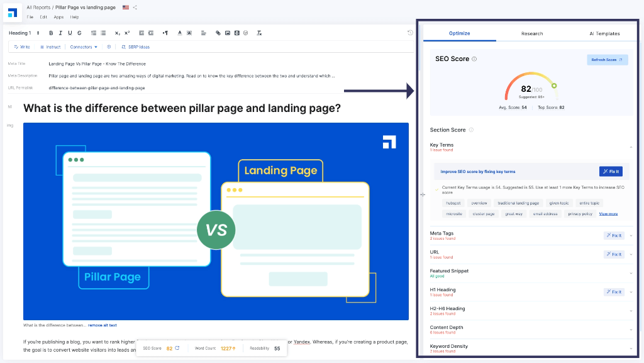644x363 pixels.
Task: Click the View more key terms link
Action: coord(608,214)
